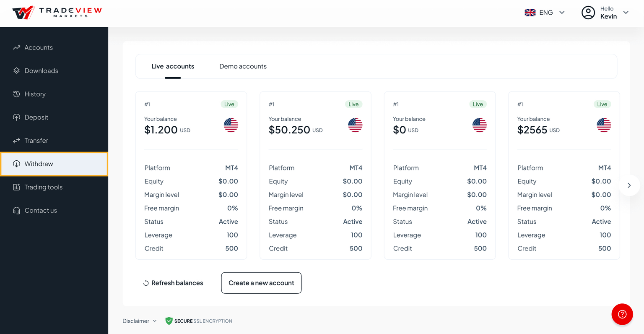Image resolution: width=644 pixels, height=334 pixels.
Task: Click the green SSL shield icon
Action: [x=169, y=321]
